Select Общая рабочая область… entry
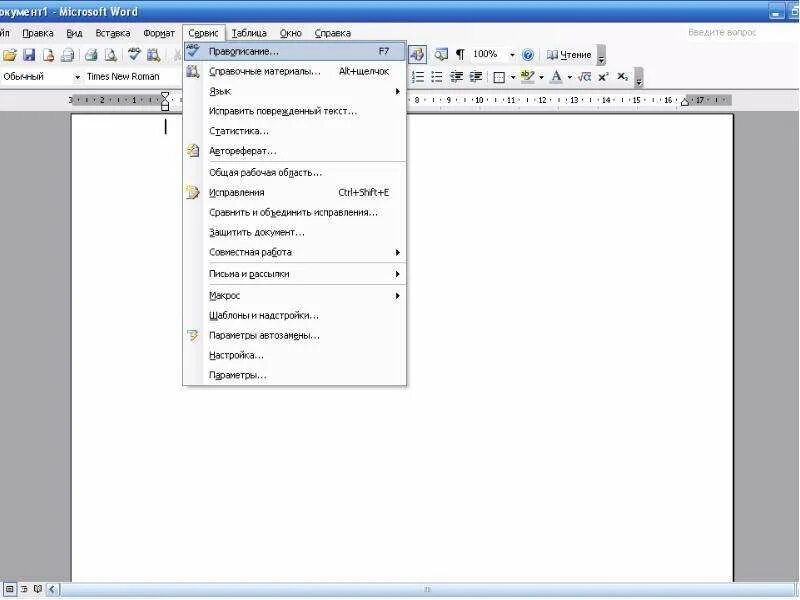800x600 pixels. 295,173
